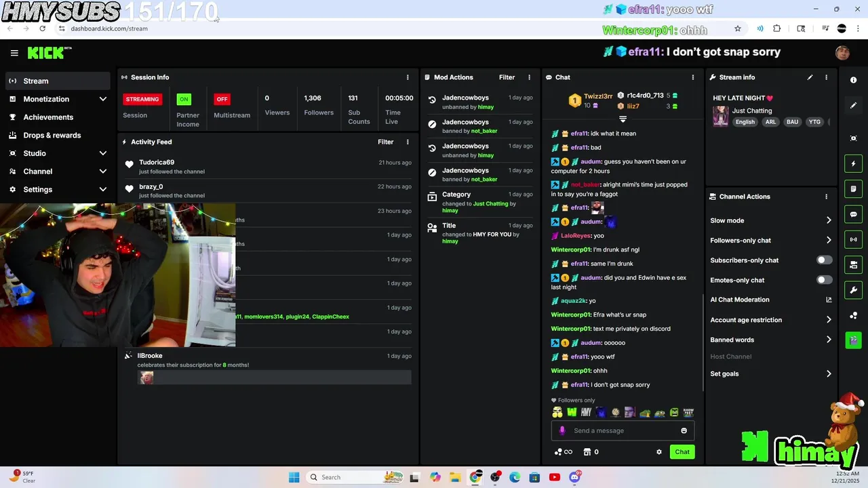The image size is (868, 488).
Task: Expand the Studio sidebar section
Action: click(103, 153)
